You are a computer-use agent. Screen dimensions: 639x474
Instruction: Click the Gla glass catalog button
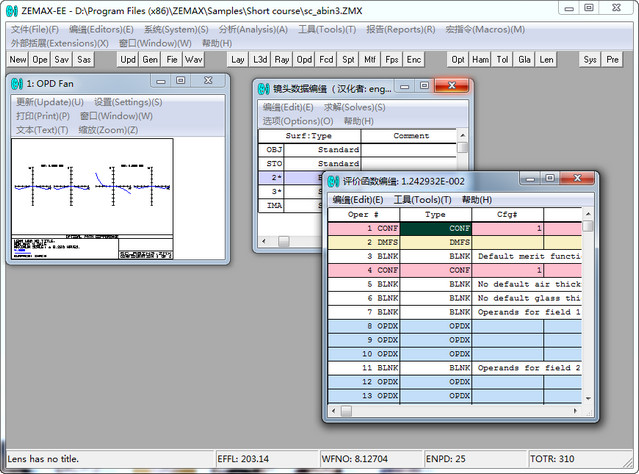point(524,60)
